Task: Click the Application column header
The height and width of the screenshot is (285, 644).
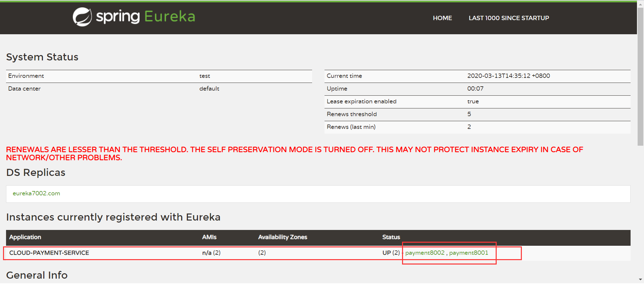Action: click(x=25, y=237)
